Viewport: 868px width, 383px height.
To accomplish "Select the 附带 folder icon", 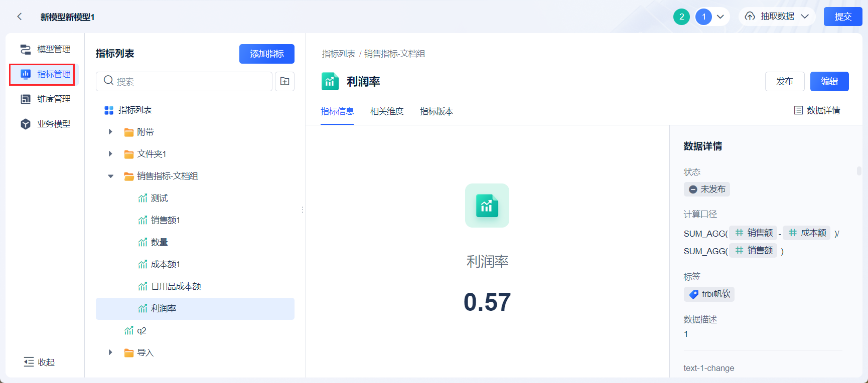I will 129,132.
